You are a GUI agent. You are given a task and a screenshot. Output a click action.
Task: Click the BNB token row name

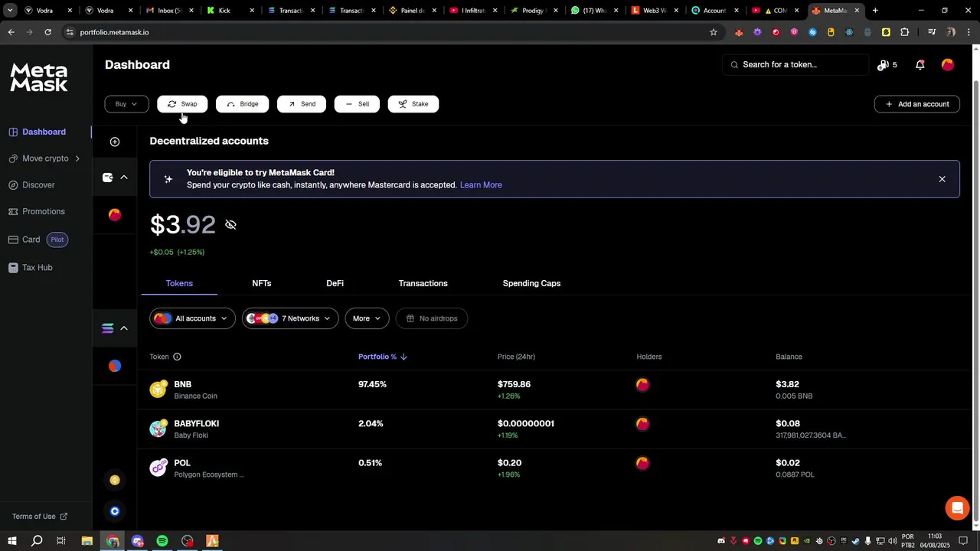pos(183,385)
